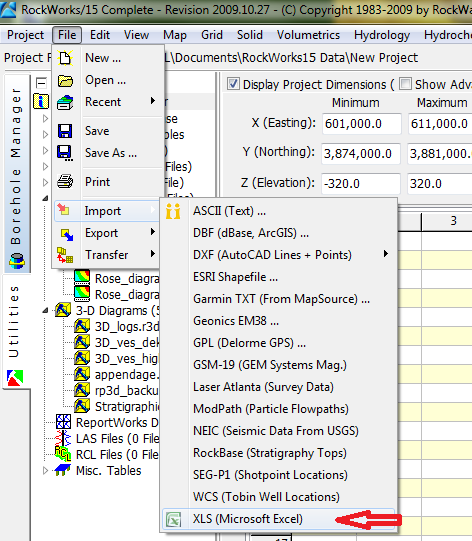Click the Print printer icon
This screenshot has height=541, width=472.
click(x=65, y=181)
